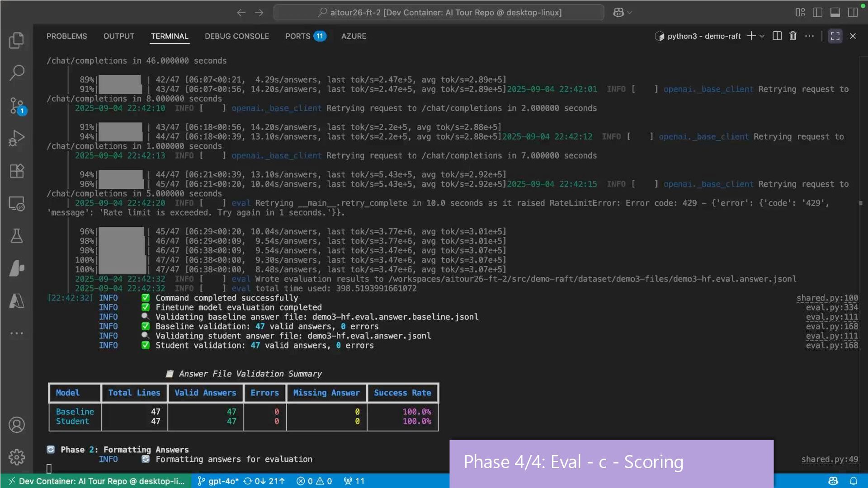Split the terminal pane
This screenshot has width=868, height=488.
pos(777,36)
